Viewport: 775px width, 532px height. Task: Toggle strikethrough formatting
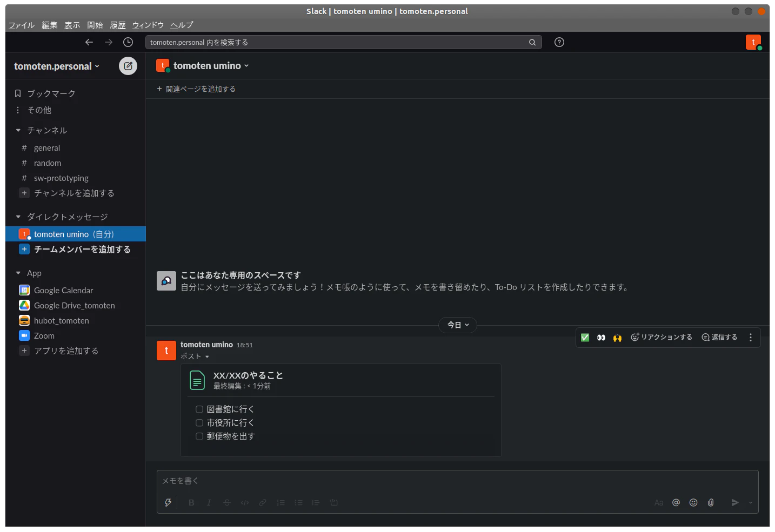(x=227, y=502)
